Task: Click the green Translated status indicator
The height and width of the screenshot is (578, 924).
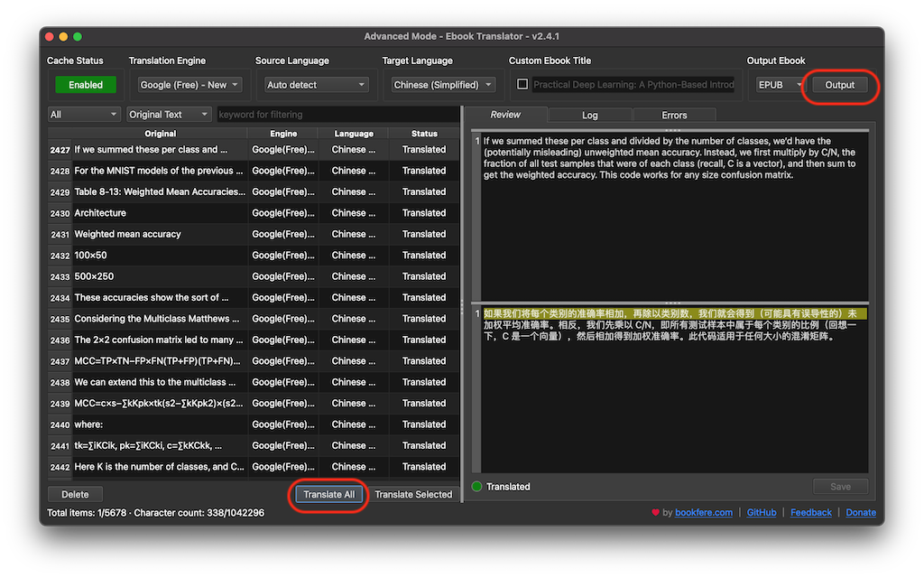Action: click(x=477, y=486)
